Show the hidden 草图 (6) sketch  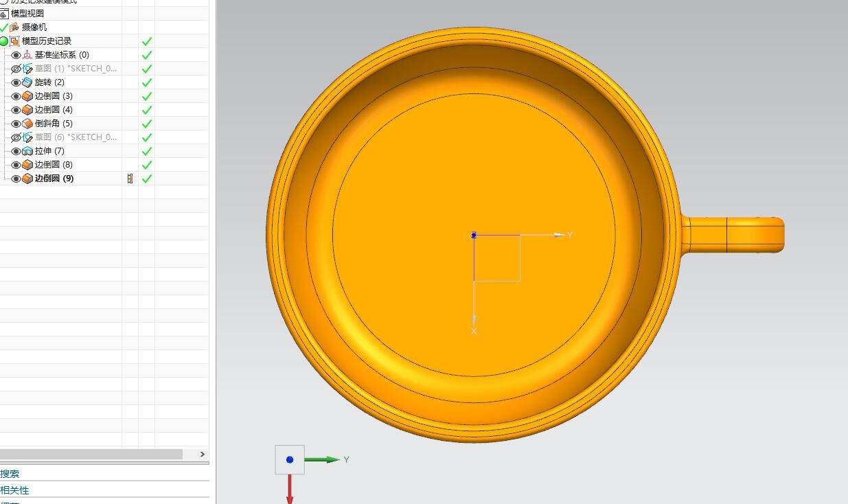point(16,137)
